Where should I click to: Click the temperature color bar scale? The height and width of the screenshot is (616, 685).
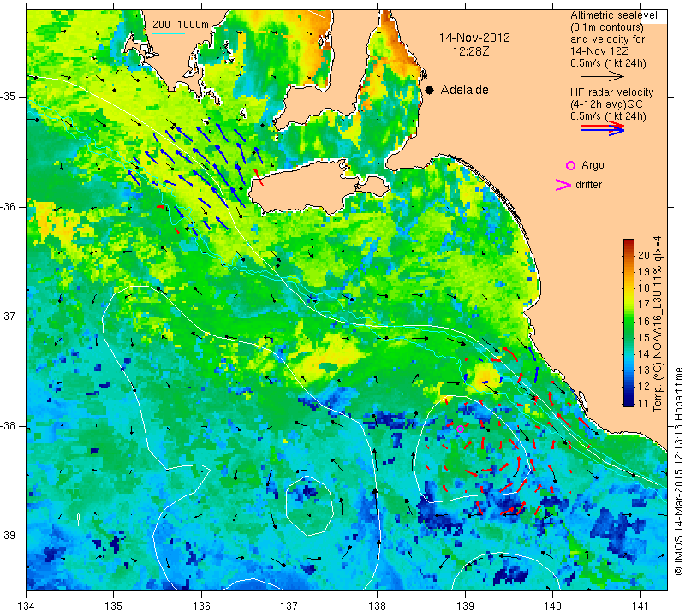pyautogui.click(x=628, y=323)
